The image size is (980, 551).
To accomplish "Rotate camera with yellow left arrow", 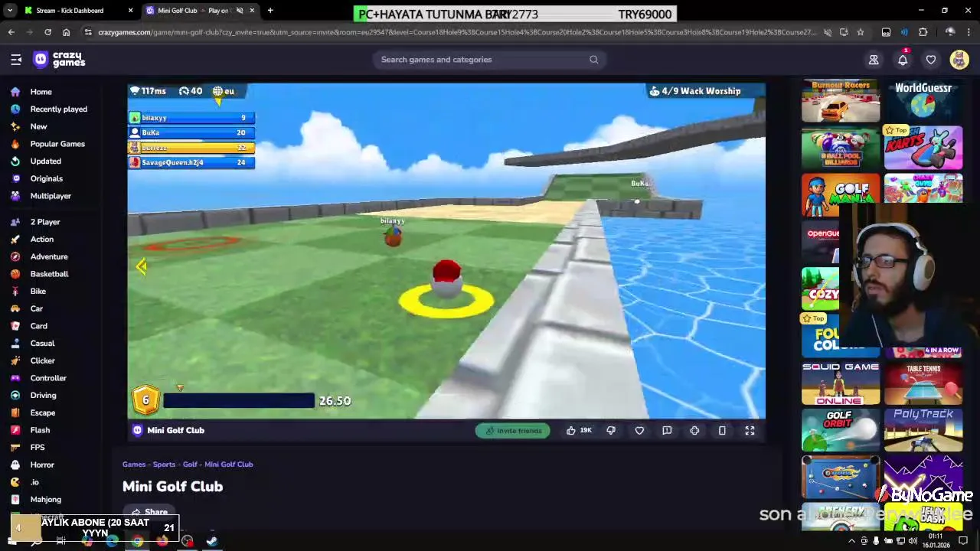I will tap(142, 266).
